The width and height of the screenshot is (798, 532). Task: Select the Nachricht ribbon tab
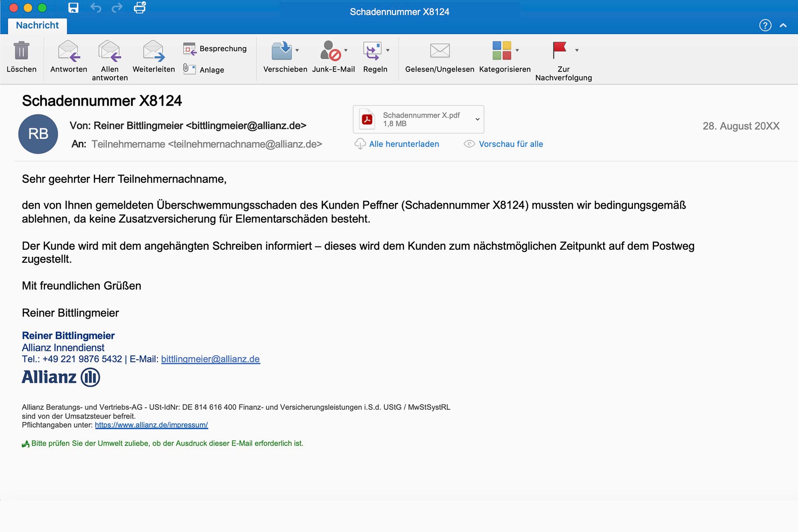coord(37,25)
